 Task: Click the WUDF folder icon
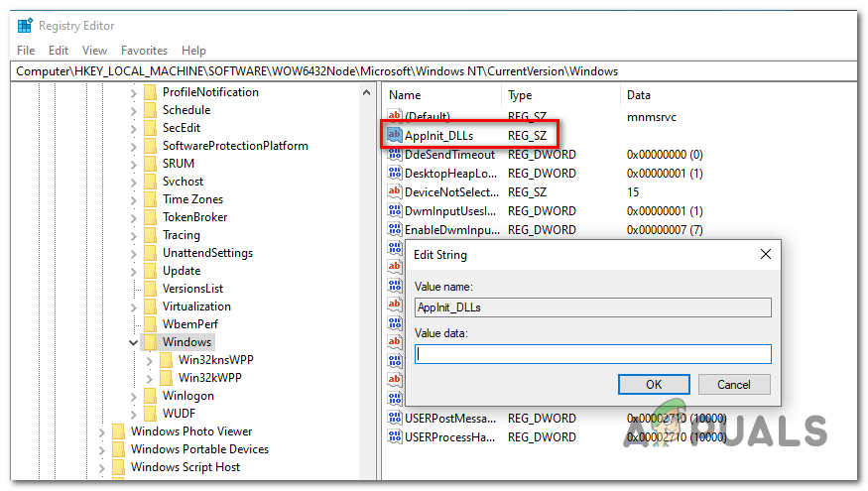pos(150,414)
